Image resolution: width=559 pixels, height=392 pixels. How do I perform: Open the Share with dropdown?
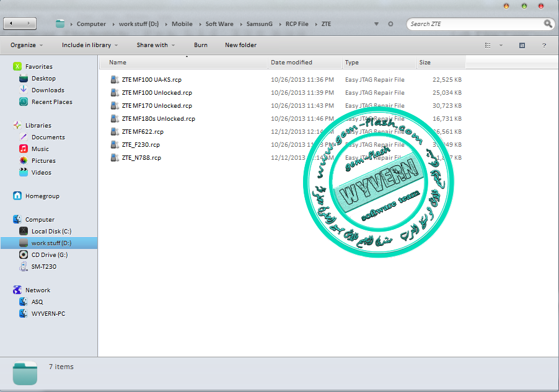pyautogui.click(x=156, y=45)
